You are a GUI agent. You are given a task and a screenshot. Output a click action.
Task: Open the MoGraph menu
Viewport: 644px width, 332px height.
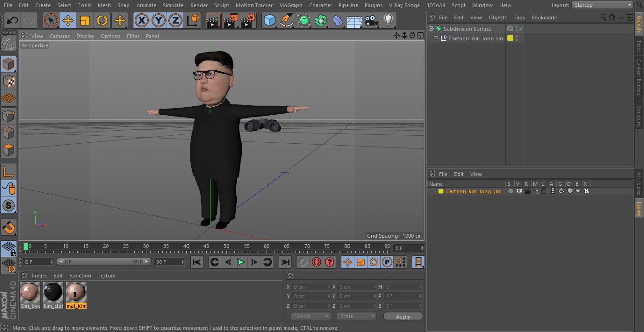tap(290, 5)
